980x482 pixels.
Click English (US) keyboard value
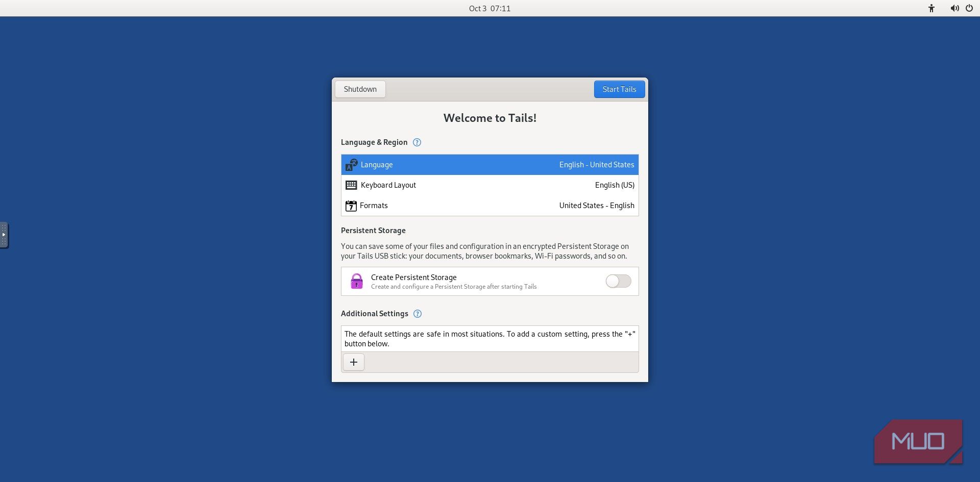615,185
